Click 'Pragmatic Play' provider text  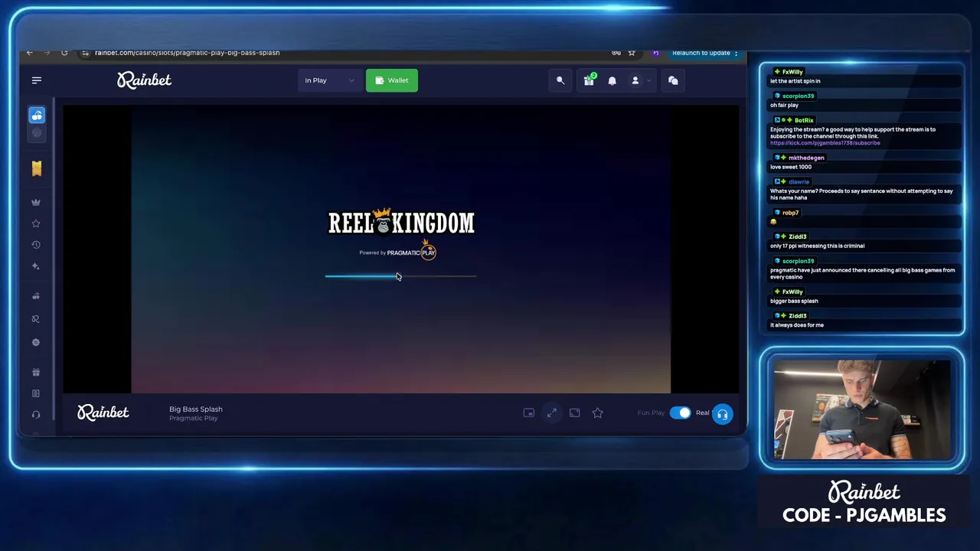point(194,419)
